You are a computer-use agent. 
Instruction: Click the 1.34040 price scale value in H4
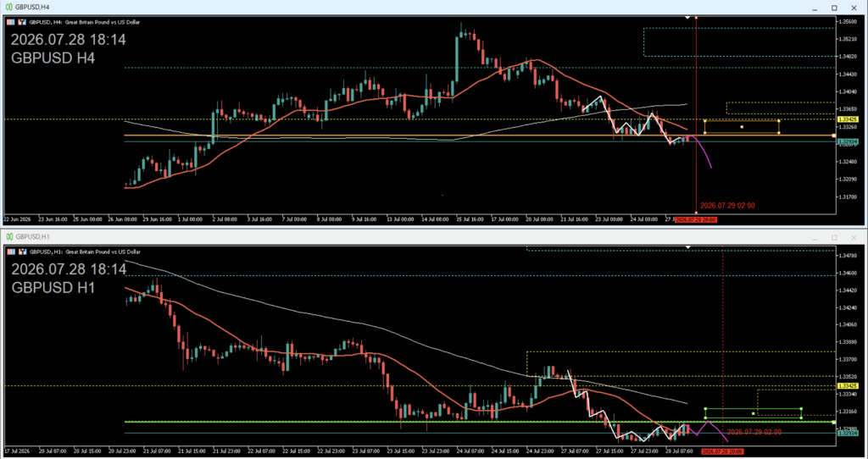click(x=849, y=91)
